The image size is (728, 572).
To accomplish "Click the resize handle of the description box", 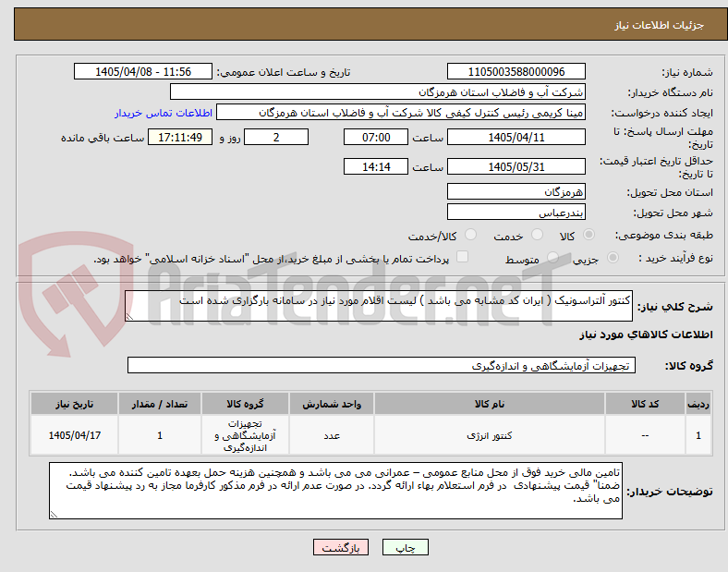I will [129, 317].
